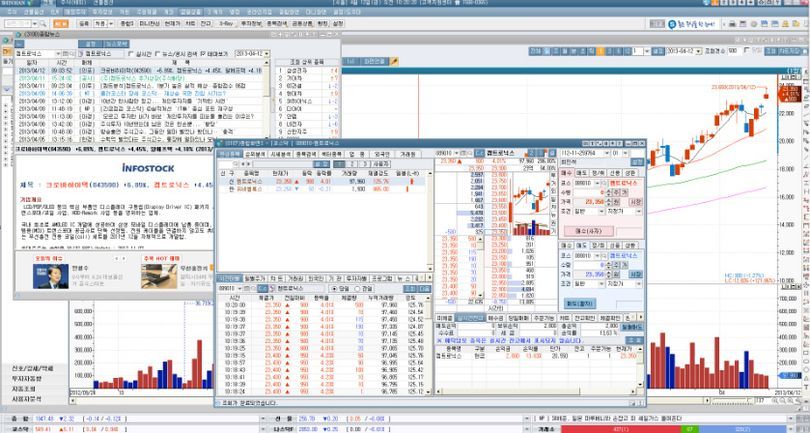Toggle 뉴스/공시 검색 checkbox in news window

tap(157, 54)
